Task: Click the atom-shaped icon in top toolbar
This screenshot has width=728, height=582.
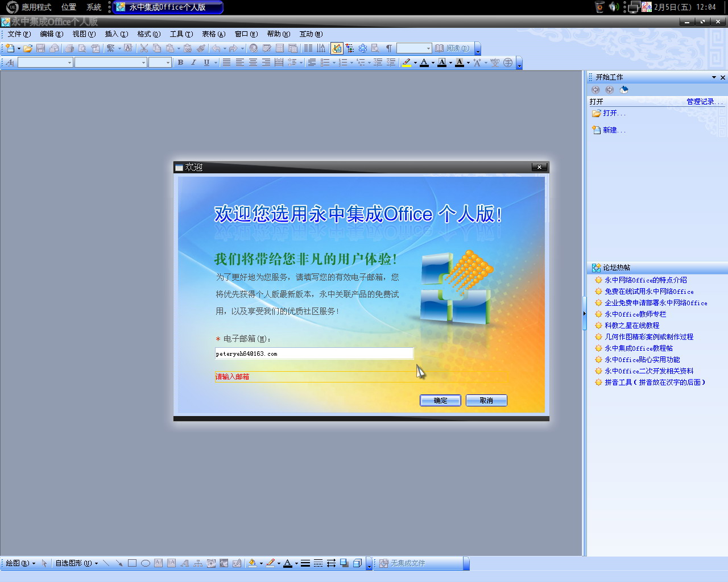Action: pyautogui.click(x=363, y=48)
